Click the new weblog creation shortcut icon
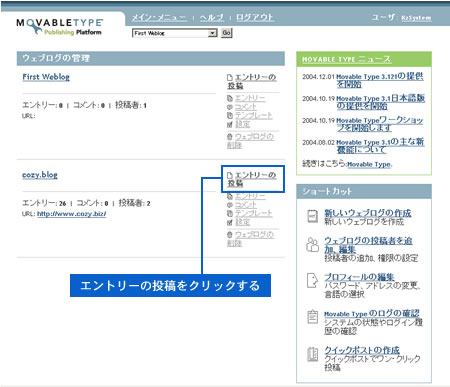The image size is (450, 387). tap(312, 216)
